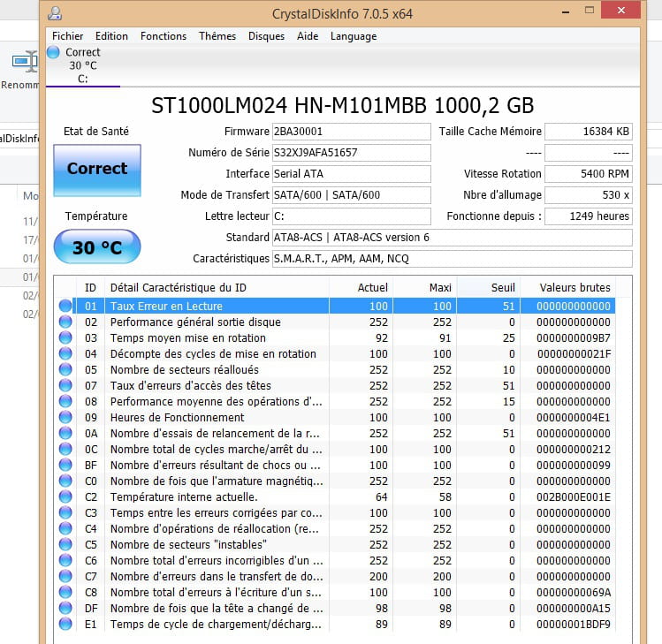Viewport: 662px width, 644px height.
Task: Click the Mode de Transfert SATA/600 field
Action: click(351, 195)
